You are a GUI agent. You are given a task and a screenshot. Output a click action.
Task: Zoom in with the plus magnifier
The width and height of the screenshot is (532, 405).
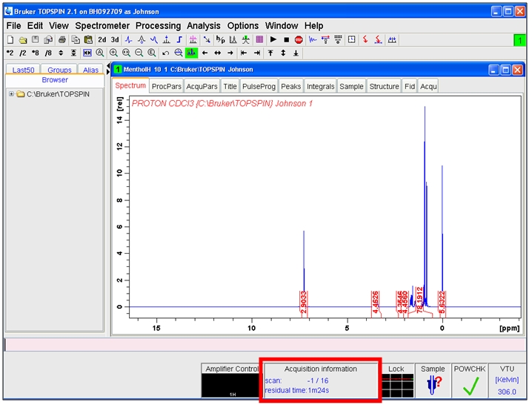(113, 53)
